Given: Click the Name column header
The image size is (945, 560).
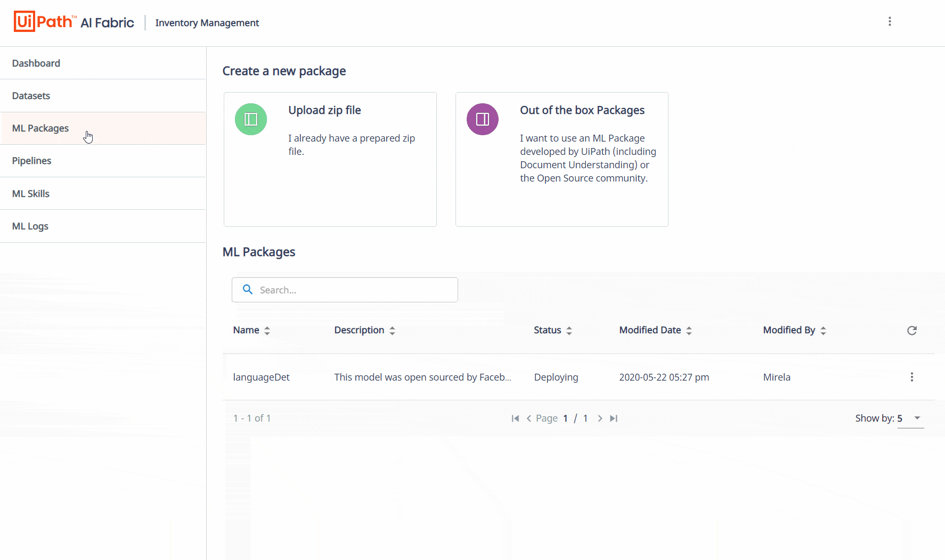Looking at the screenshot, I should 246,330.
